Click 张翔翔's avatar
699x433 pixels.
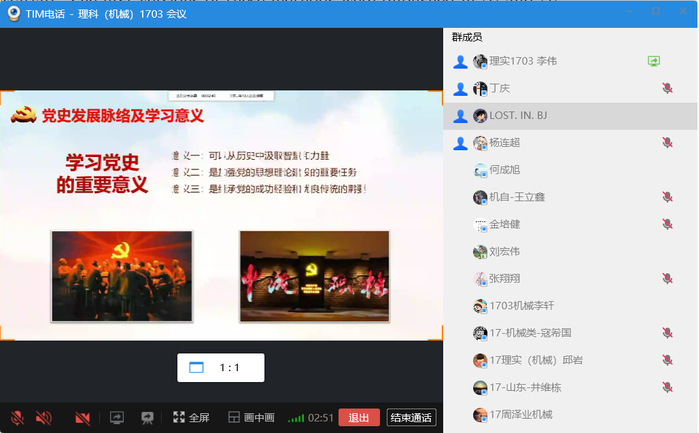pyautogui.click(x=480, y=278)
